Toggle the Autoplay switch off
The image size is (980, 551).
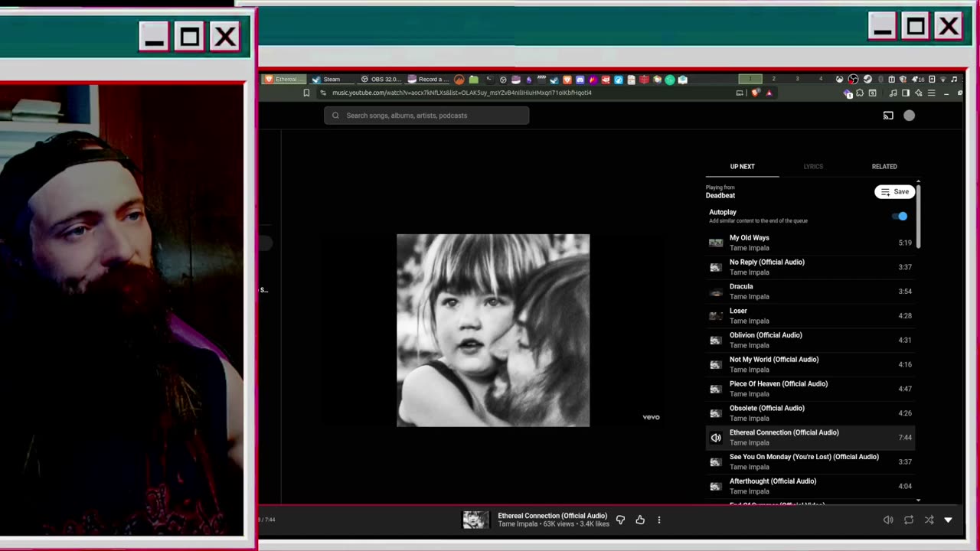click(x=900, y=217)
